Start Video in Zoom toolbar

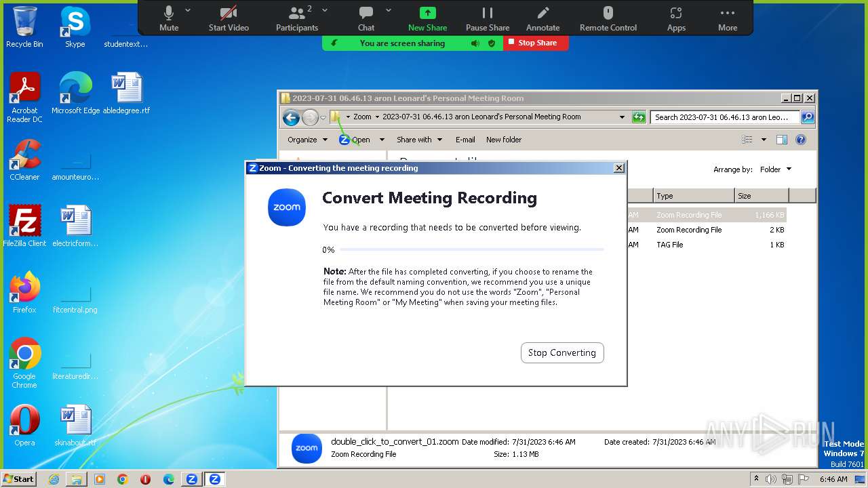click(229, 18)
